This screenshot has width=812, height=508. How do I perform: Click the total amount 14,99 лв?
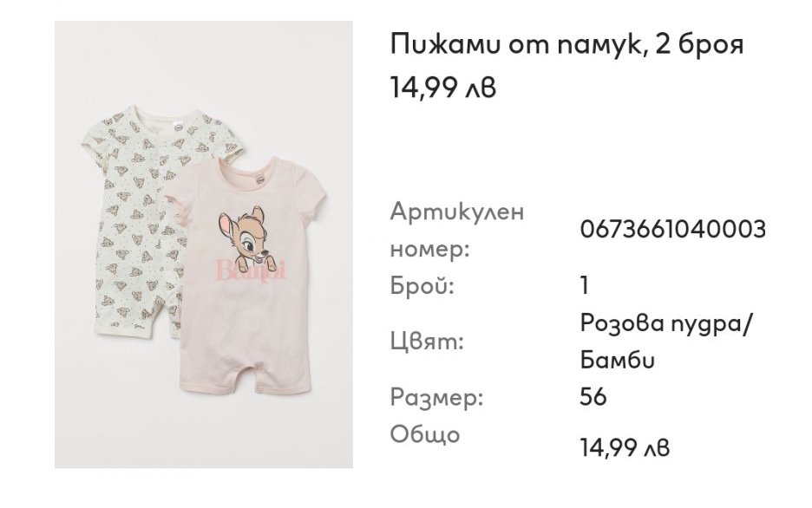pos(625,449)
